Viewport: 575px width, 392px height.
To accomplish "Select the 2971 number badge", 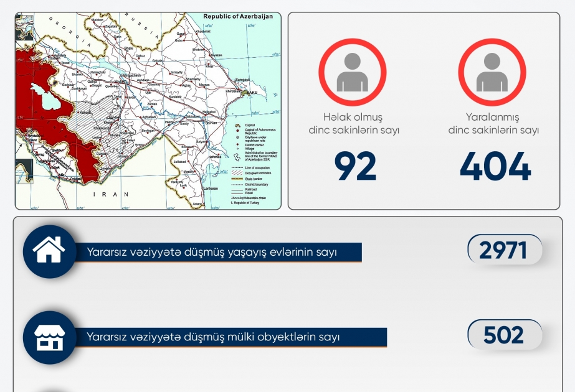I will pyautogui.click(x=505, y=250).
